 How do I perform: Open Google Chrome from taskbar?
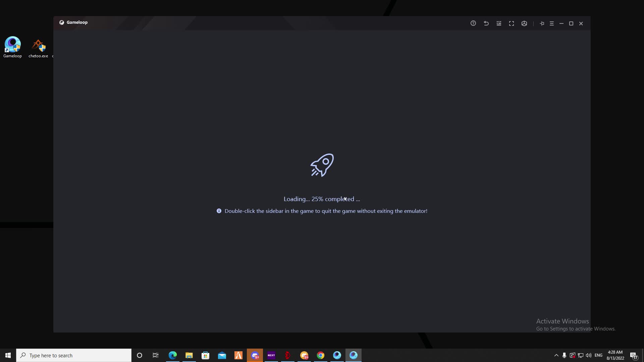pos(321,355)
